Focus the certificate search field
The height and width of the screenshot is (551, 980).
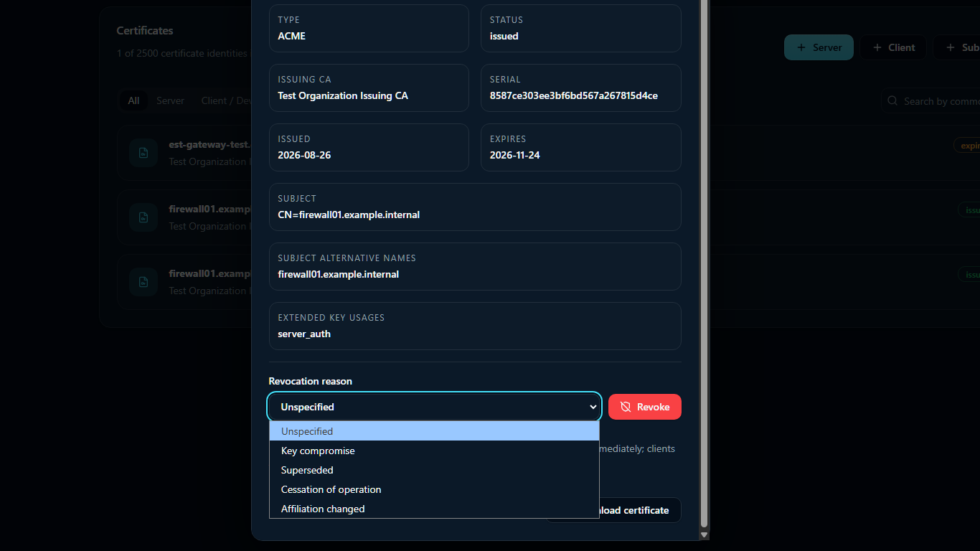(x=930, y=101)
